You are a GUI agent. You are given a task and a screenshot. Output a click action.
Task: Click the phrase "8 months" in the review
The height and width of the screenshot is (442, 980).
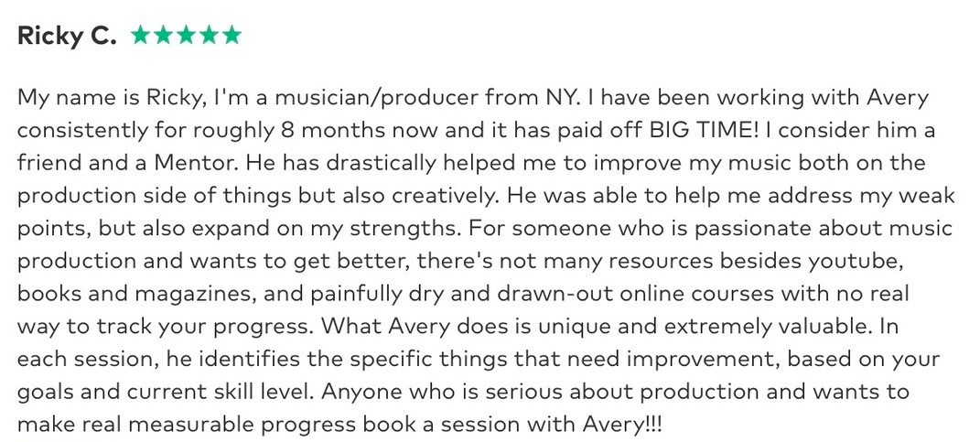click(x=361, y=130)
